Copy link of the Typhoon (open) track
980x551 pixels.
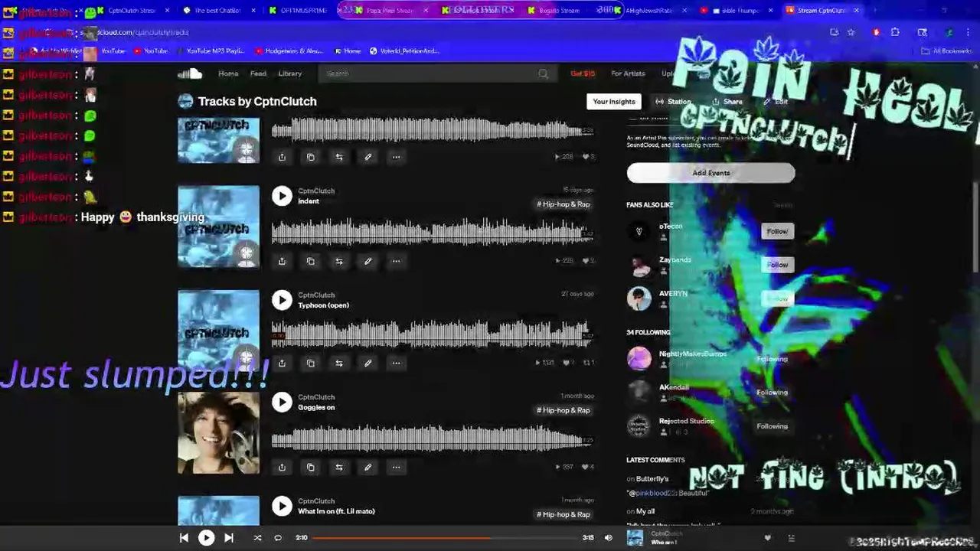coord(310,363)
